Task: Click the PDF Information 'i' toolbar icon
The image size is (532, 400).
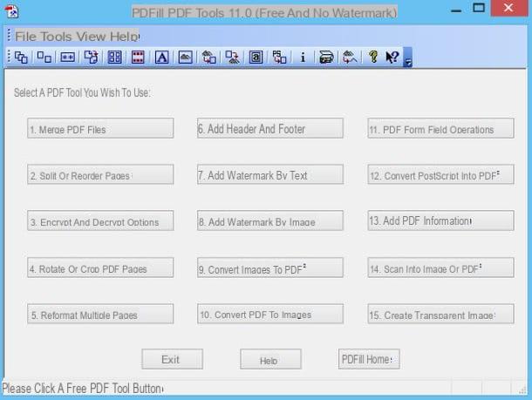Action: (x=303, y=57)
